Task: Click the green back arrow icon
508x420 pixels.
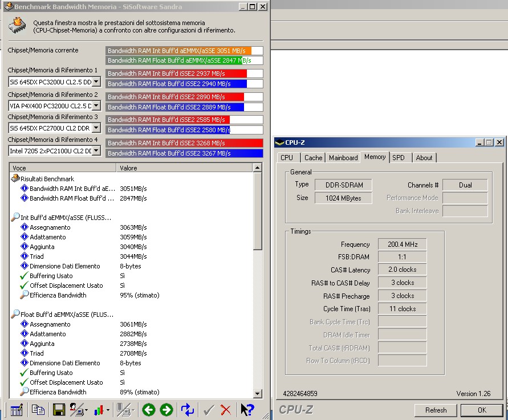Action: click(x=149, y=410)
